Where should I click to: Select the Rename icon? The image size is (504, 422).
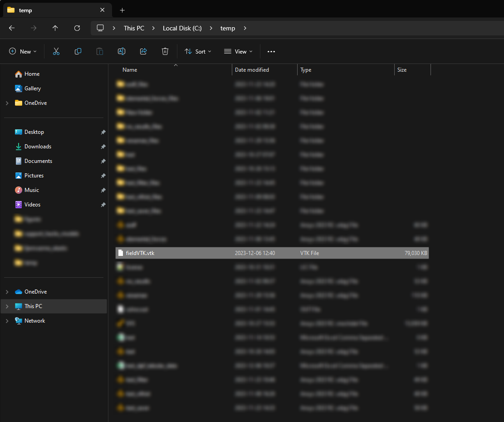pyautogui.click(x=122, y=51)
